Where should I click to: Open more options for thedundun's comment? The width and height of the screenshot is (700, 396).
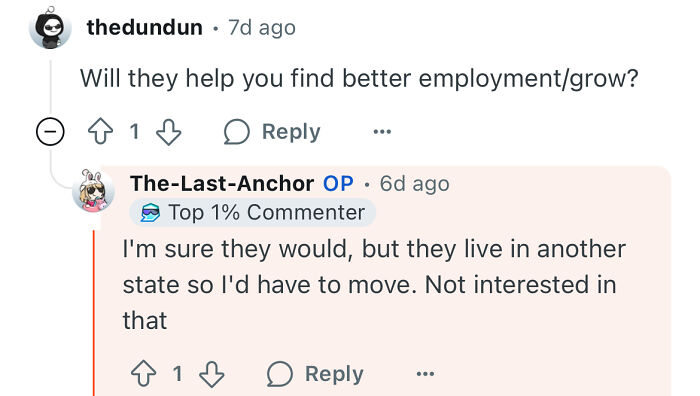(x=382, y=132)
